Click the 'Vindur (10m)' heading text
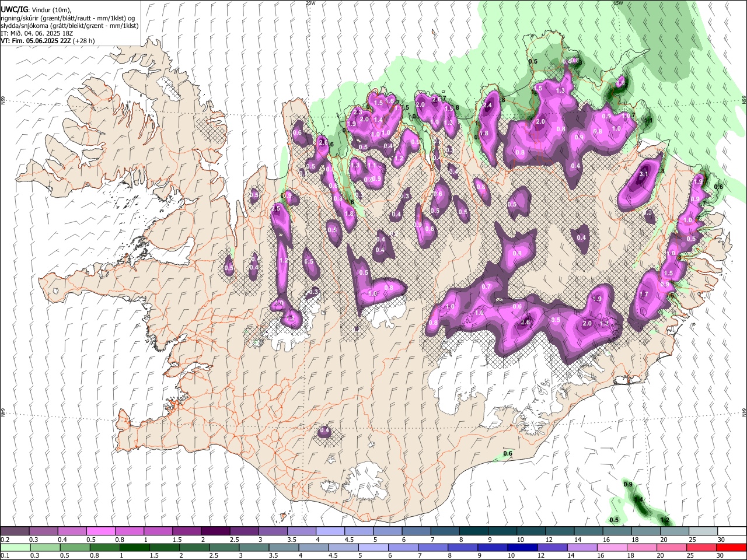This screenshot has height=560, width=747. [51, 9]
